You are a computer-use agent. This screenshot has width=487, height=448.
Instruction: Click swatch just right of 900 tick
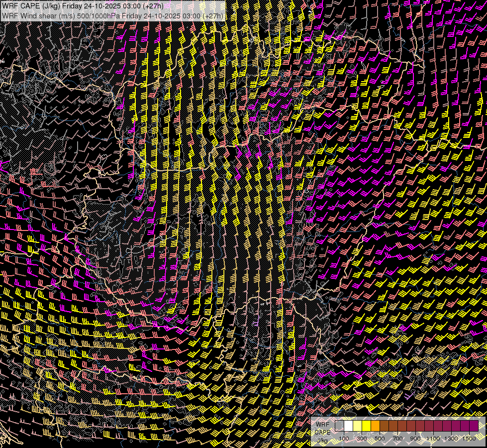coord(420,426)
